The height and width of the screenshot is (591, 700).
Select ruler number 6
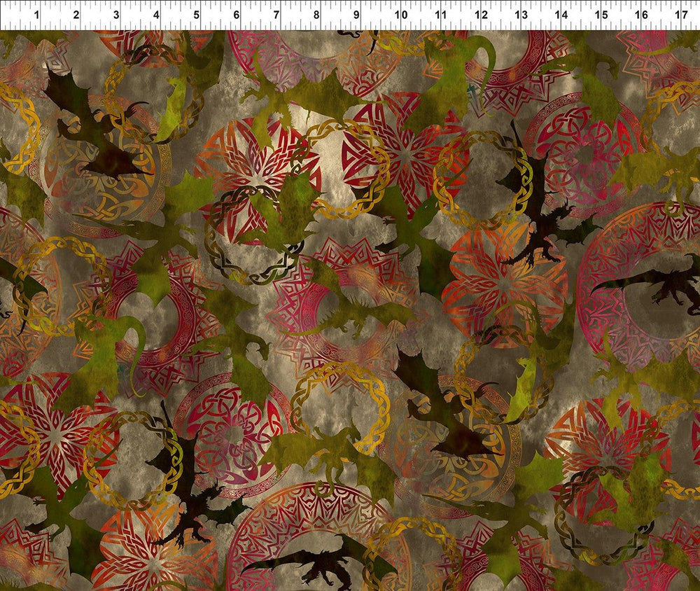click(237, 14)
